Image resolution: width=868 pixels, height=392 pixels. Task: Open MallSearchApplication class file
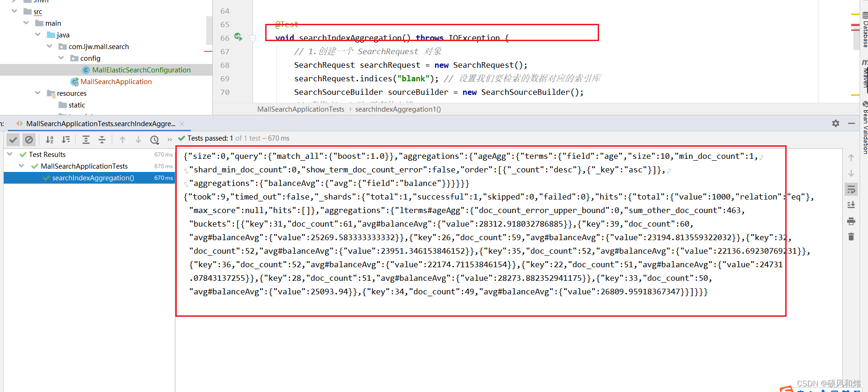coord(116,82)
